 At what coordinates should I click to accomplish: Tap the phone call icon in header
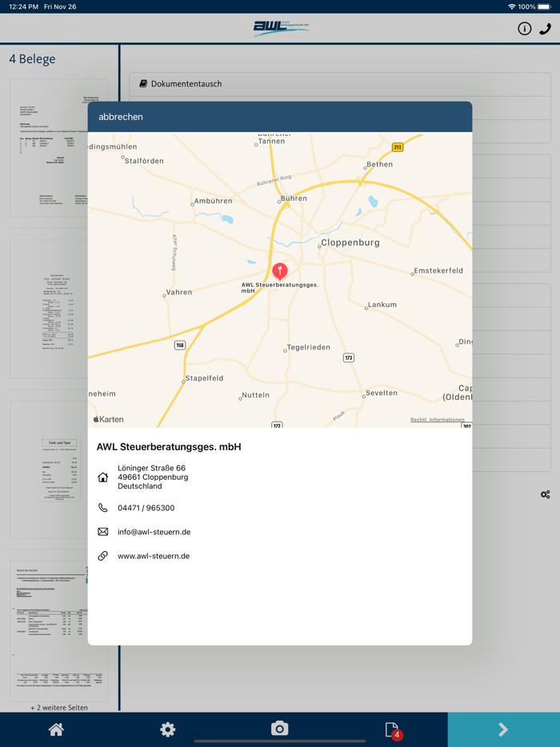(x=545, y=29)
